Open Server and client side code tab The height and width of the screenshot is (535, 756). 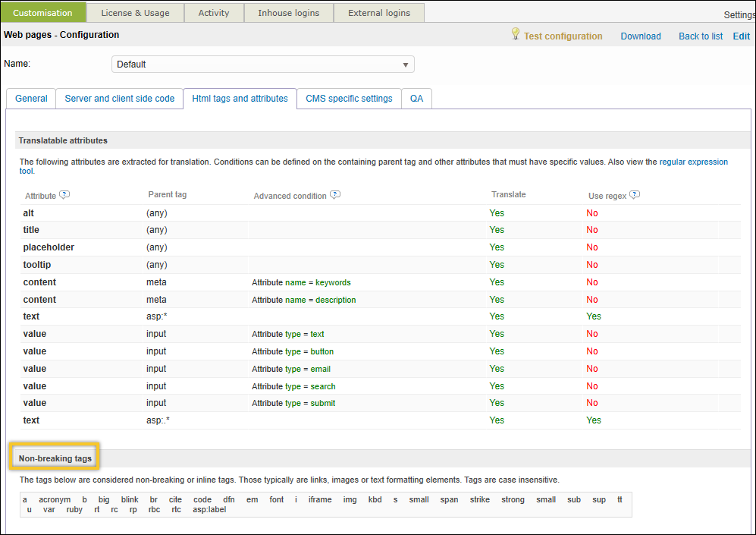[120, 99]
